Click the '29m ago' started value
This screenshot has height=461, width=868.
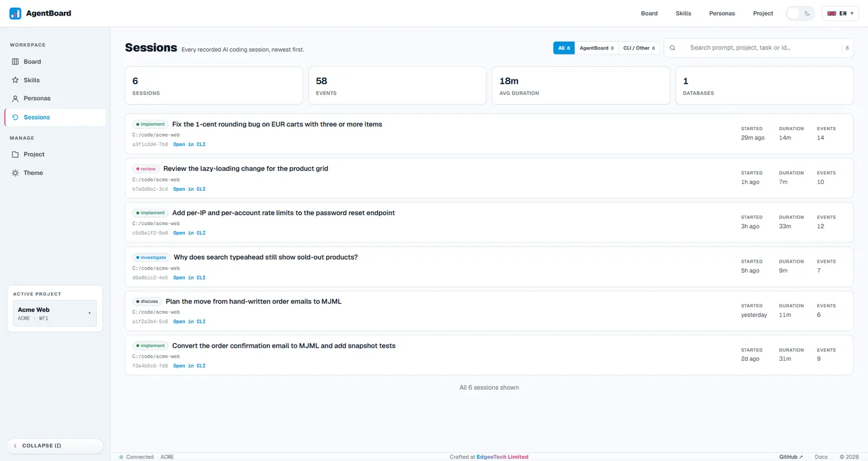[x=753, y=138]
